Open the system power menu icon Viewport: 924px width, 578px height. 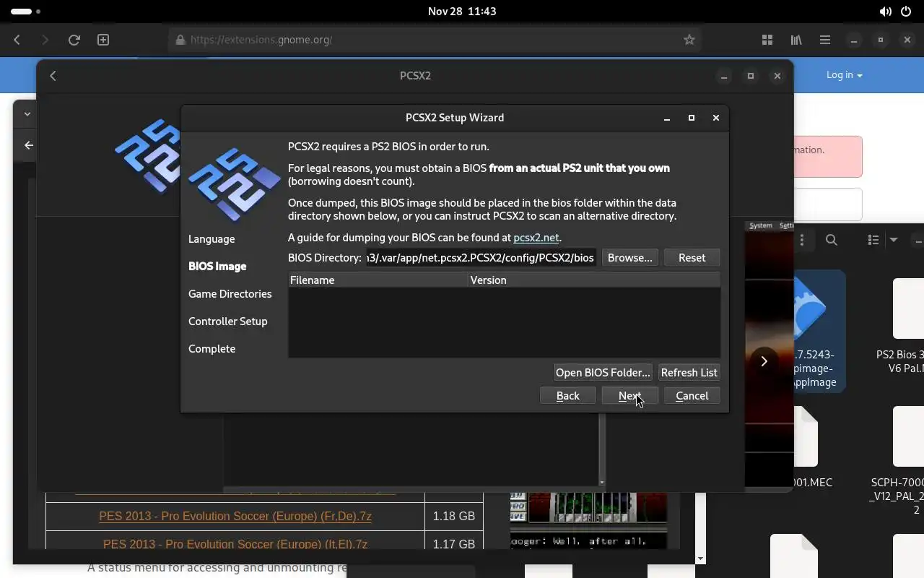pyautogui.click(x=905, y=11)
